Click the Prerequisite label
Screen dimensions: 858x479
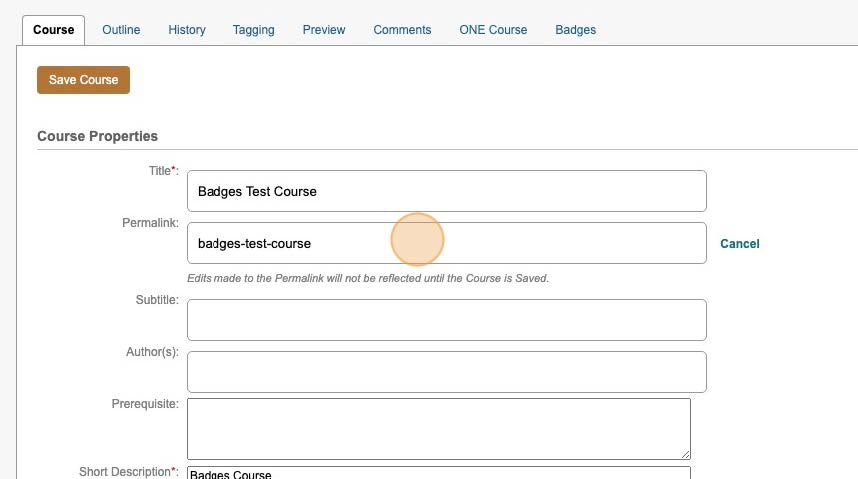tap(145, 404)
